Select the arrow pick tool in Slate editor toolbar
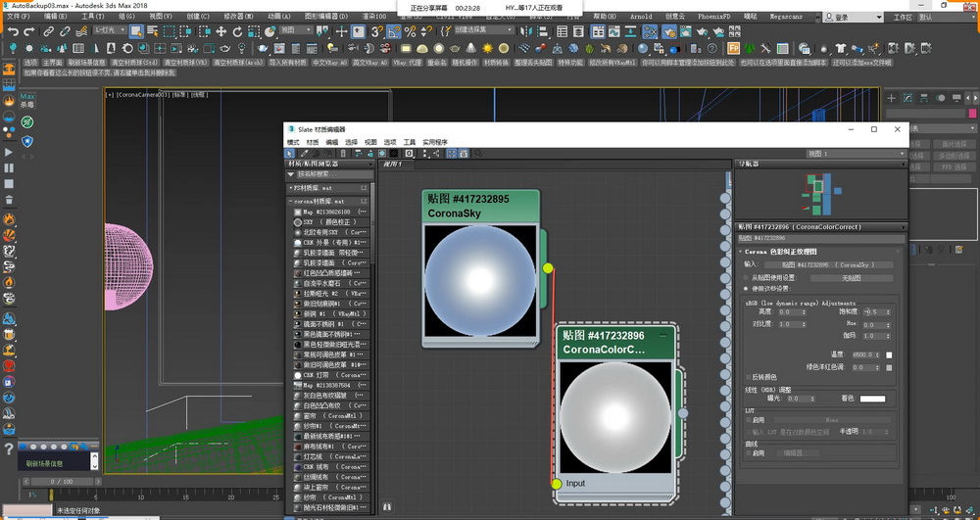This screenshot has width=980, height=520. pos(289,153)
